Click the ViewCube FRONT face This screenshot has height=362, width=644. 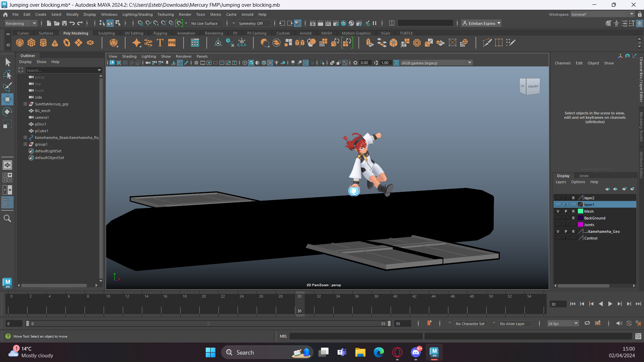click(533, 87)
